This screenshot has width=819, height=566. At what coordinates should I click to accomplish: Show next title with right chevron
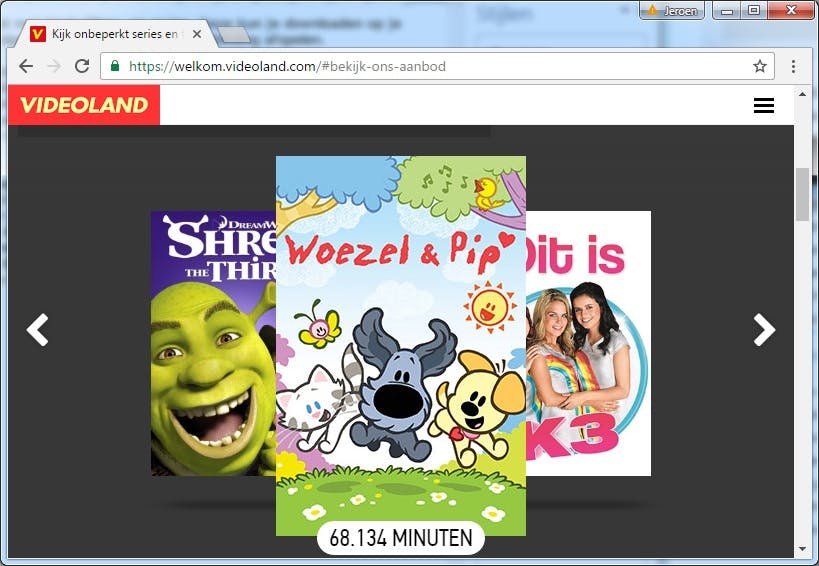point(764,329)
